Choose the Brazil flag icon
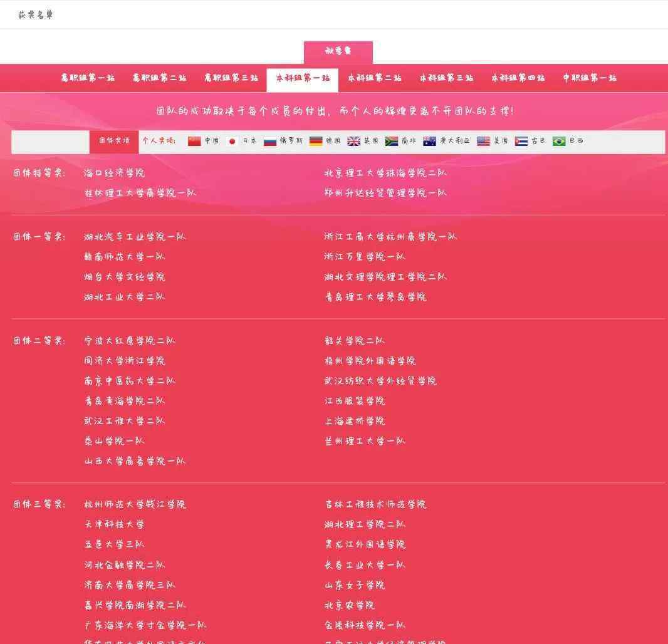This screenshot has width=668, height=644. pyautogui.click(x=559, y=141)
